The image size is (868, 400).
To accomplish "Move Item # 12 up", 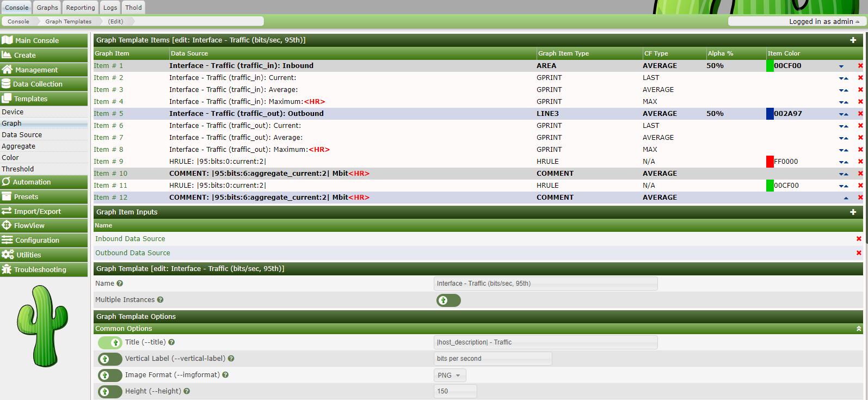I will [846, 198].
